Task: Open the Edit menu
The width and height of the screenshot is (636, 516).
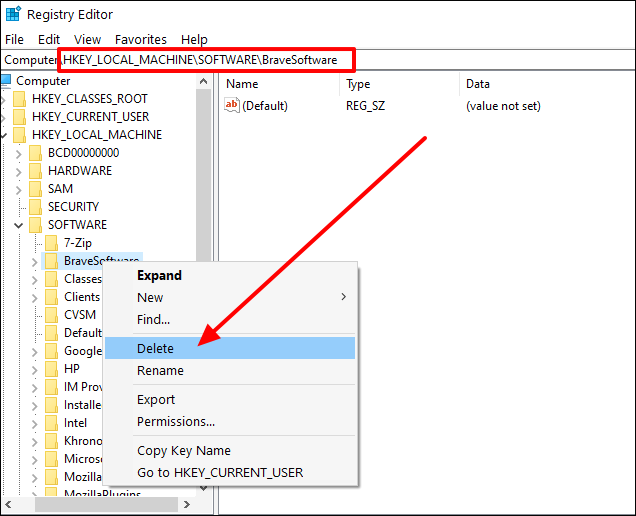Action: pyautogui.click(x=49, y=39)
